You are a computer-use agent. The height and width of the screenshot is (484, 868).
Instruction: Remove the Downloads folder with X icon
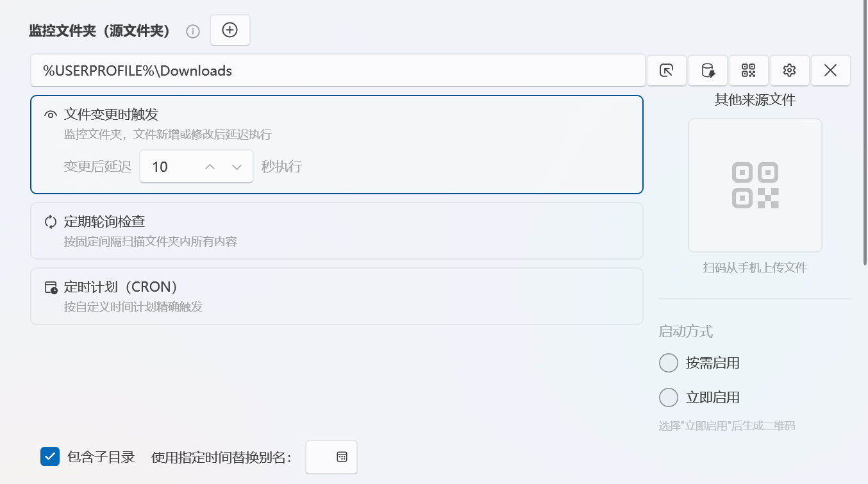(831, 71)
